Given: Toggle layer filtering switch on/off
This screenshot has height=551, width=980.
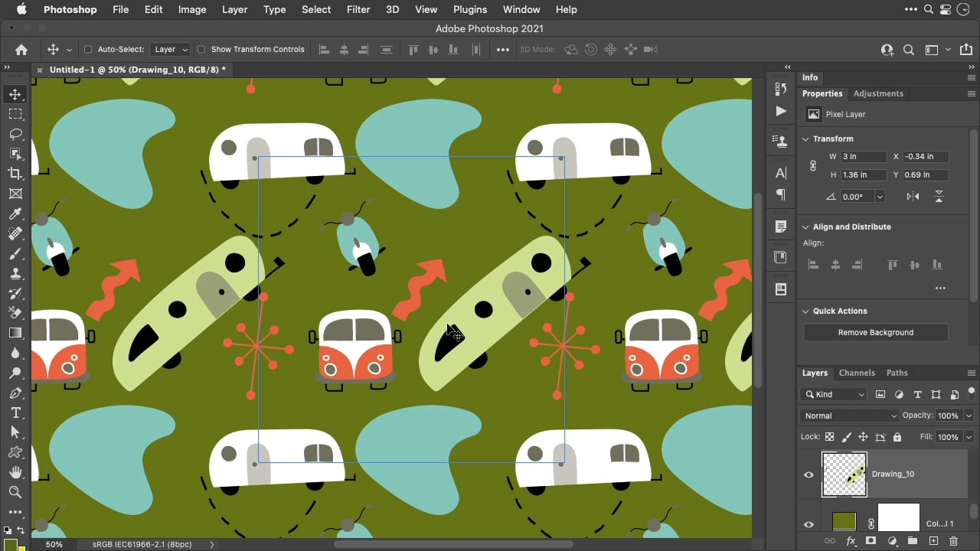Looking at the screenshot, I should pos(970,393).
